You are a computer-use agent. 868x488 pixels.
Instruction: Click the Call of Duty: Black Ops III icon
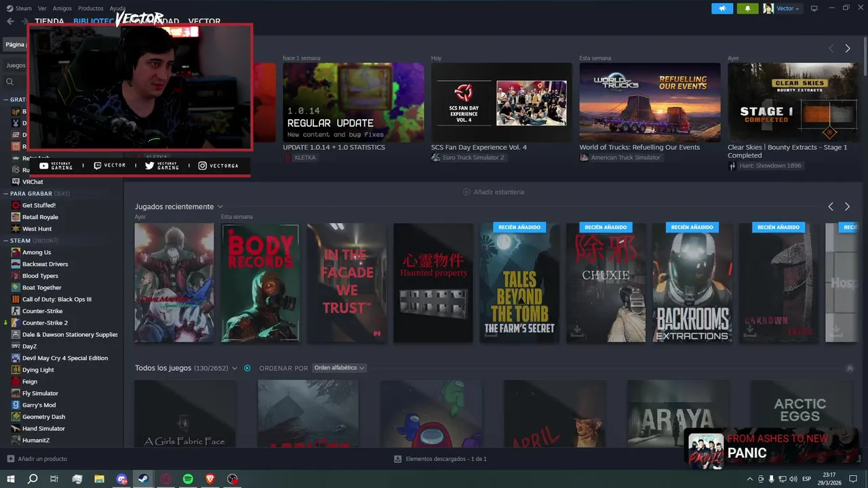pyautogui.click(x=16, y=299)
